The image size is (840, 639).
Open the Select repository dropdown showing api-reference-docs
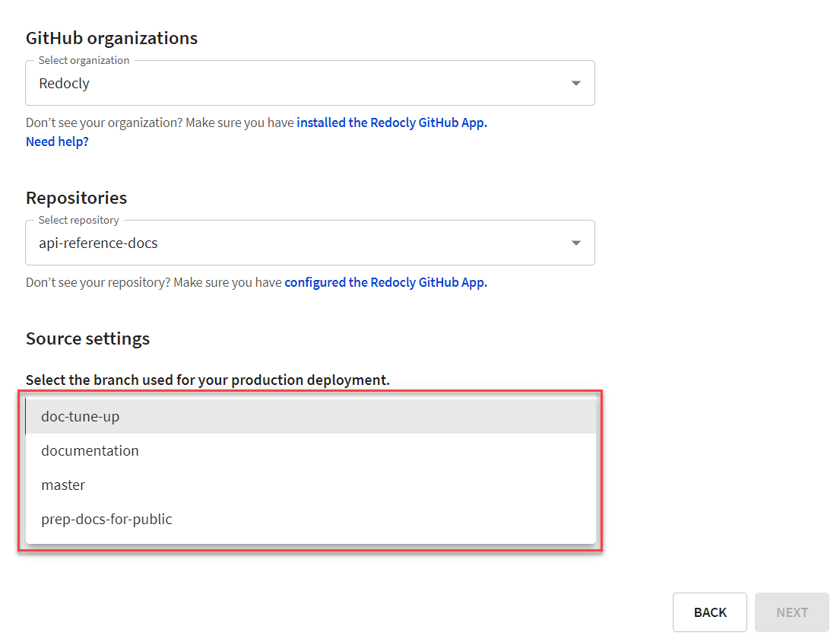point(309,243)
